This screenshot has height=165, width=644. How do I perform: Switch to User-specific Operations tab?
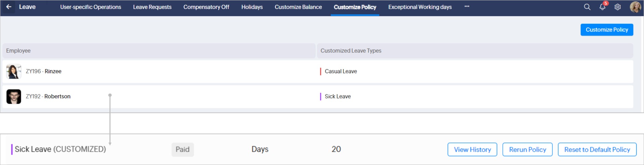pos(91,7)
